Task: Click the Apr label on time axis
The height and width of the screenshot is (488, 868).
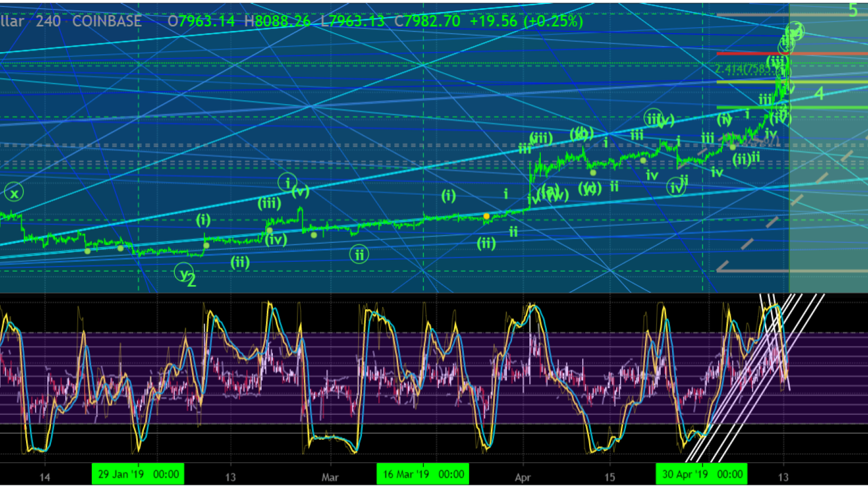Action: point(522,478)
